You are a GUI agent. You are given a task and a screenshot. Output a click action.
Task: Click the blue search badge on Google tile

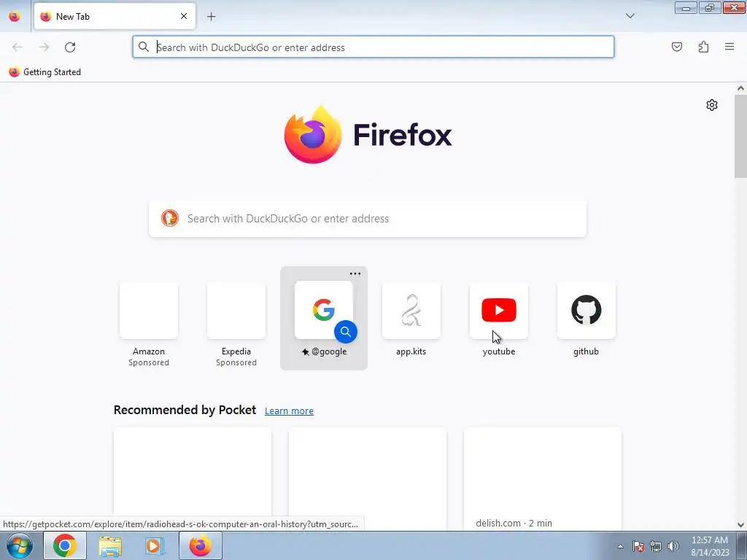[x=345, y=332]
